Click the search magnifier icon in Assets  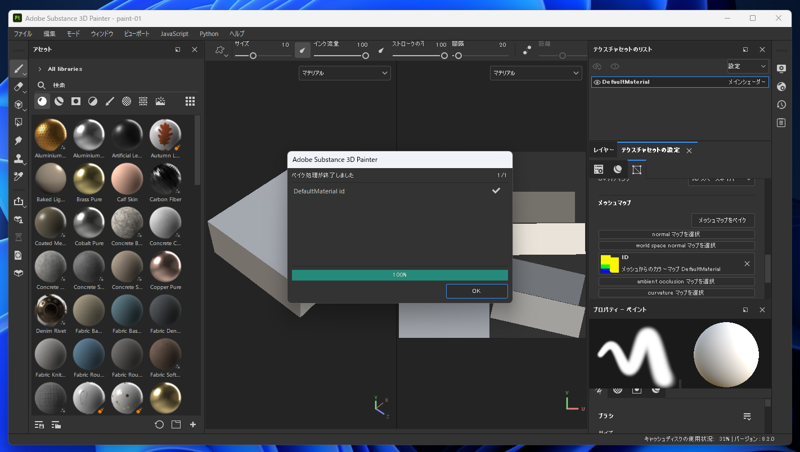tap(41, 85)
